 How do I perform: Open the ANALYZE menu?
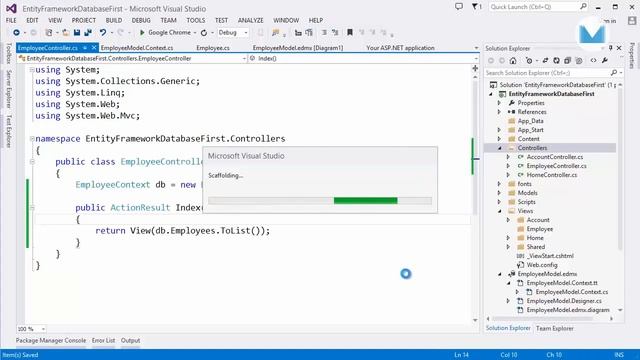251,20
